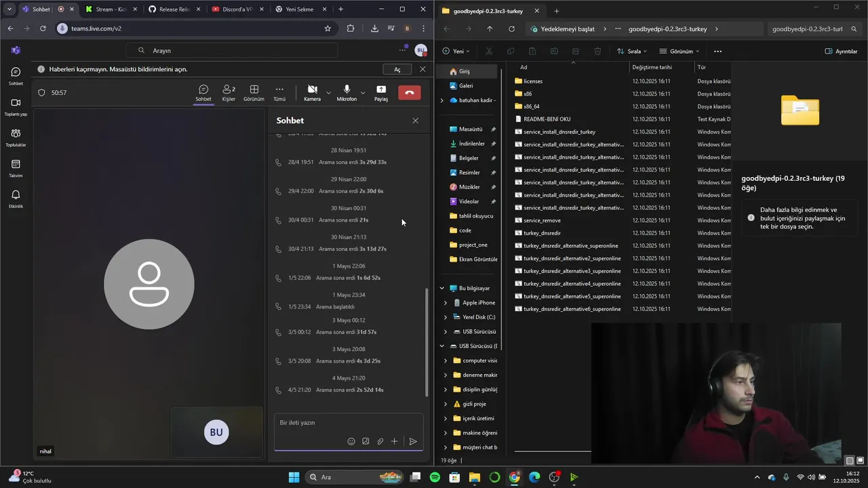Screen dimensions: 868x488
Task: Open File Explorer more options ellipsis
Action: point(718,51)
